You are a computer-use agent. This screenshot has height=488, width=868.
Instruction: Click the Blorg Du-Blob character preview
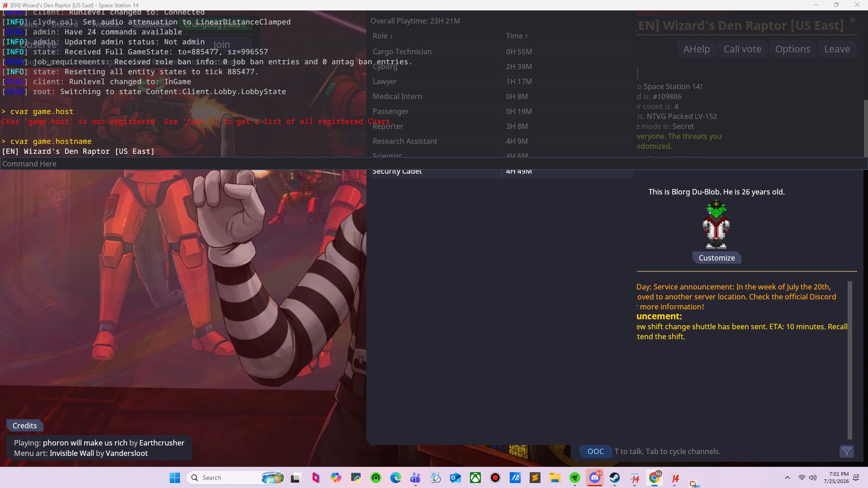coord(716,225)
